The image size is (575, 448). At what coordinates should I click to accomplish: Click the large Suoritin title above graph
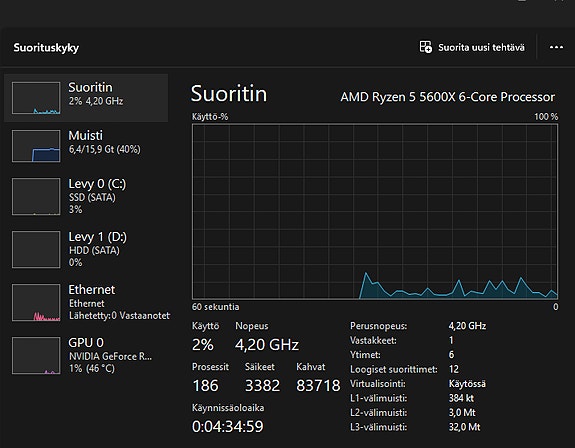point(229,93)
